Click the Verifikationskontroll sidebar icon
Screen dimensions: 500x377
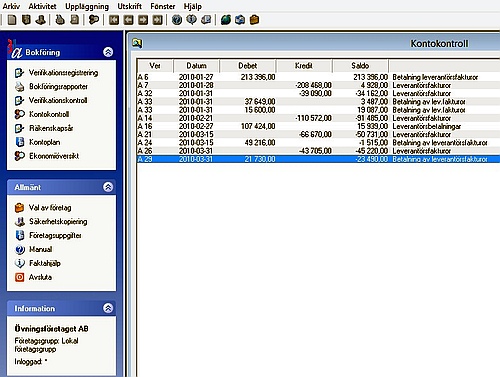20,100
